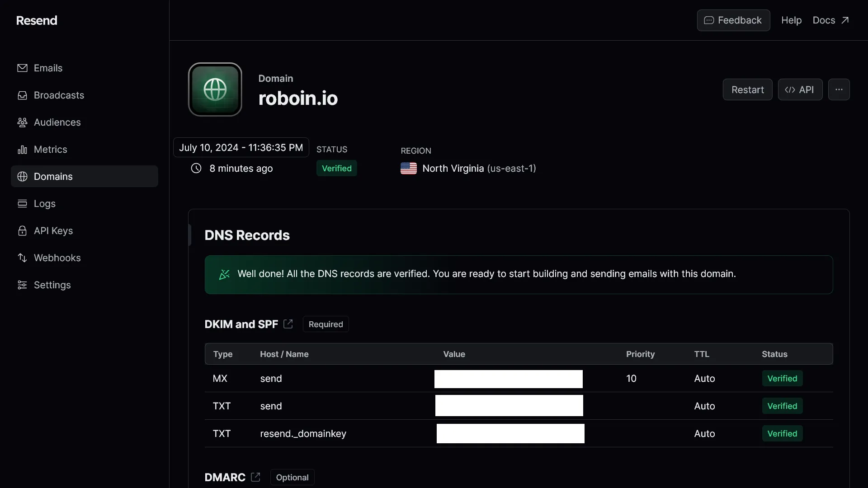The width and height of the screenshot is (868, 488).
Task: Expand the three-dot menu button
Action: point(839,89)
